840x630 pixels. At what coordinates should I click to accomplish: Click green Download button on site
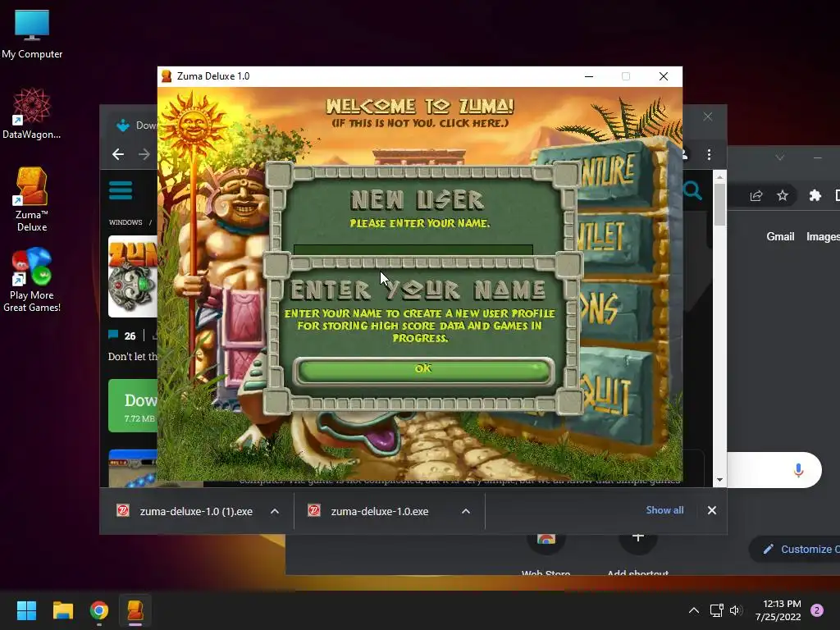(133, 405)
